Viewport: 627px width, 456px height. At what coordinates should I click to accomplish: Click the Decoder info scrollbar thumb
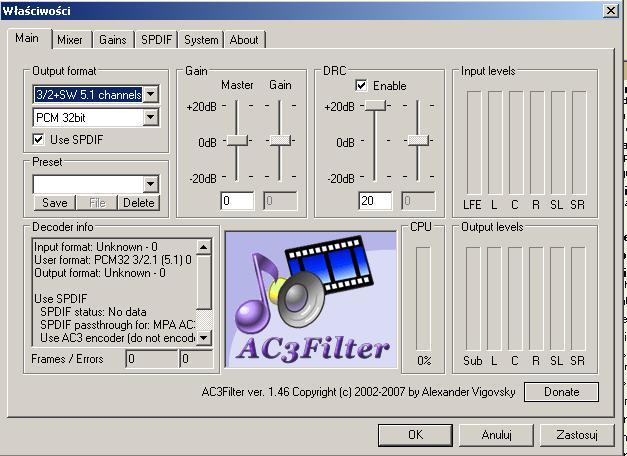click(x=204, y=282)
